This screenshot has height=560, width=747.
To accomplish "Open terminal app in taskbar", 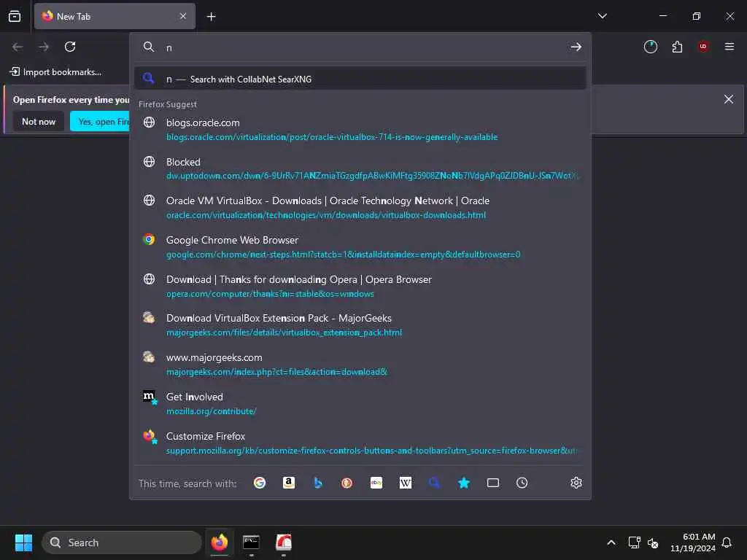I will click(x=251, y=542).
